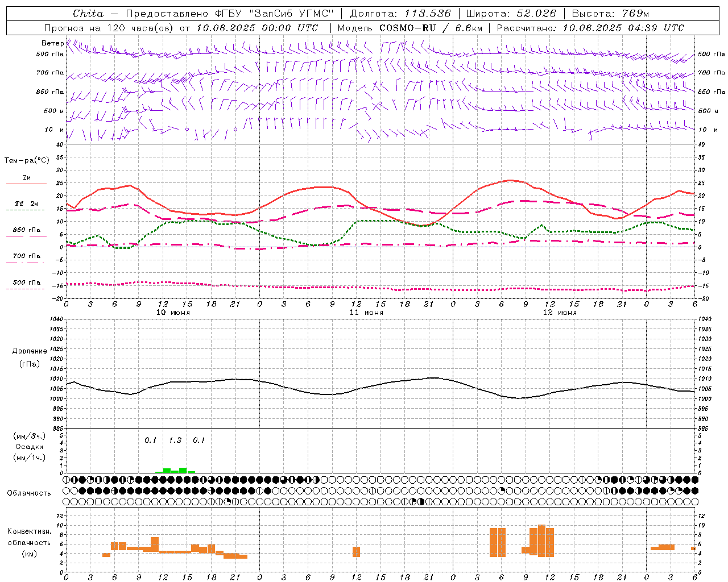This screenshot has width=728, height=582.
Task: Select the "Td 2м" dew point legend label
Action: click(x=26, y=203)
